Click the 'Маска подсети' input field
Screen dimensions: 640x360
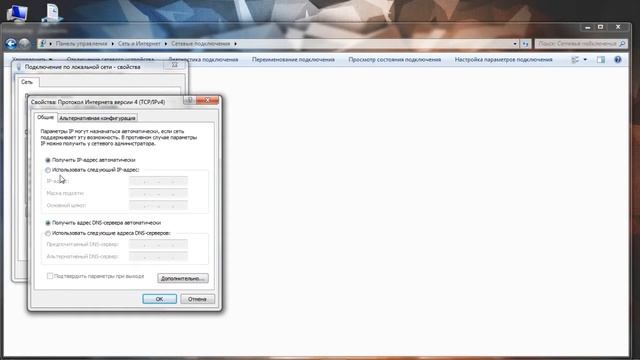tap(158, 193)
